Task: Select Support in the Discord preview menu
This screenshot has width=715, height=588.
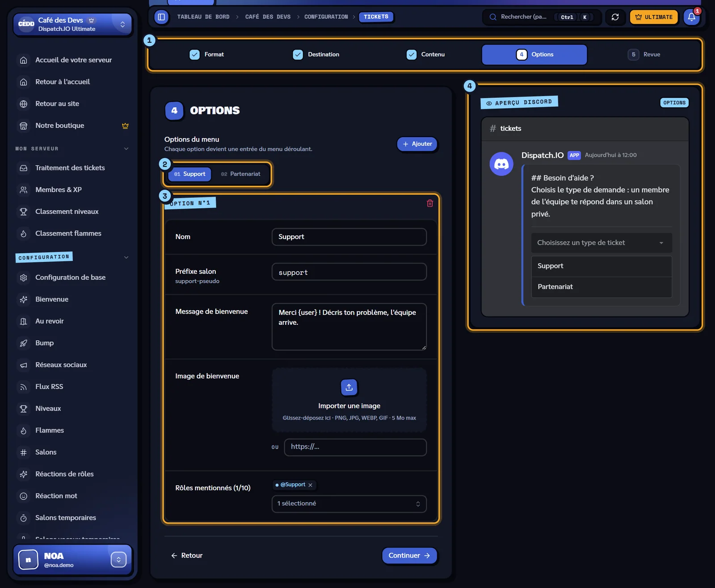Action: click(x=601, y=266)
